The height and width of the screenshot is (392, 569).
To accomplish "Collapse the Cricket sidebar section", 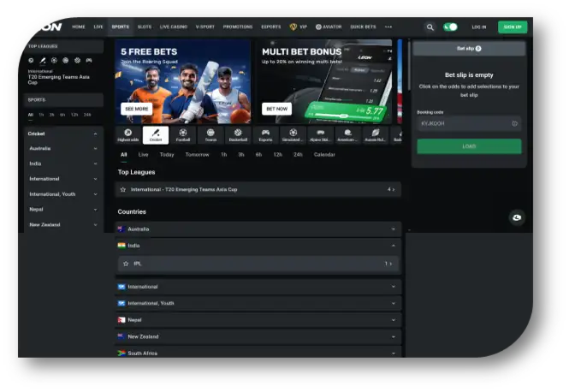I will pyautogui.click(x=95, y=134).
